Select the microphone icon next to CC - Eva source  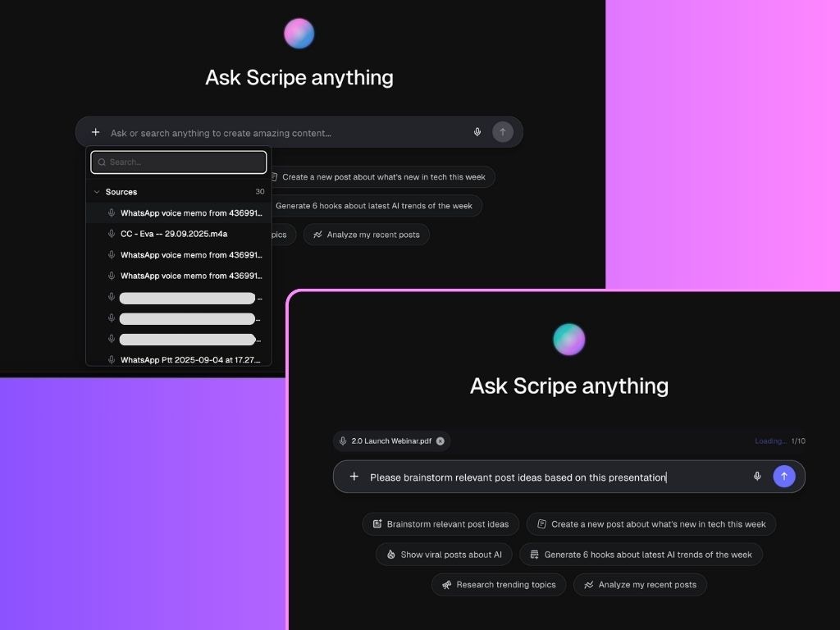click(x=112, y=234)
